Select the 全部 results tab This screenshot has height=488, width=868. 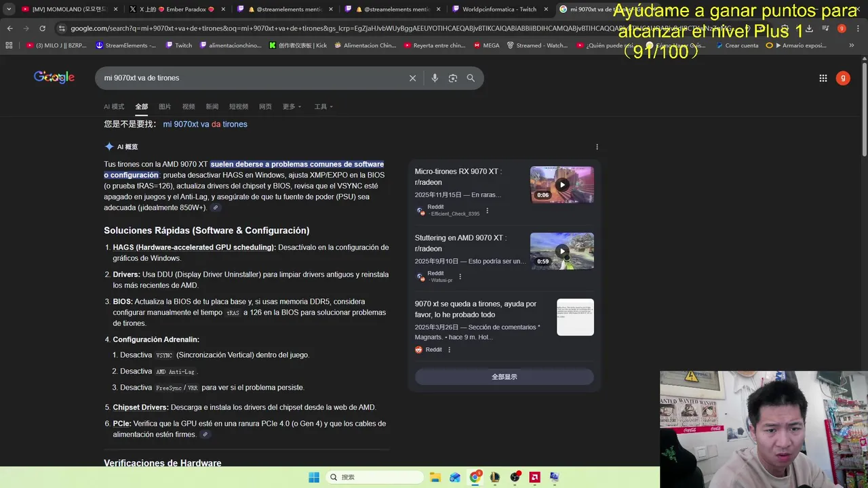click(141, 106)
